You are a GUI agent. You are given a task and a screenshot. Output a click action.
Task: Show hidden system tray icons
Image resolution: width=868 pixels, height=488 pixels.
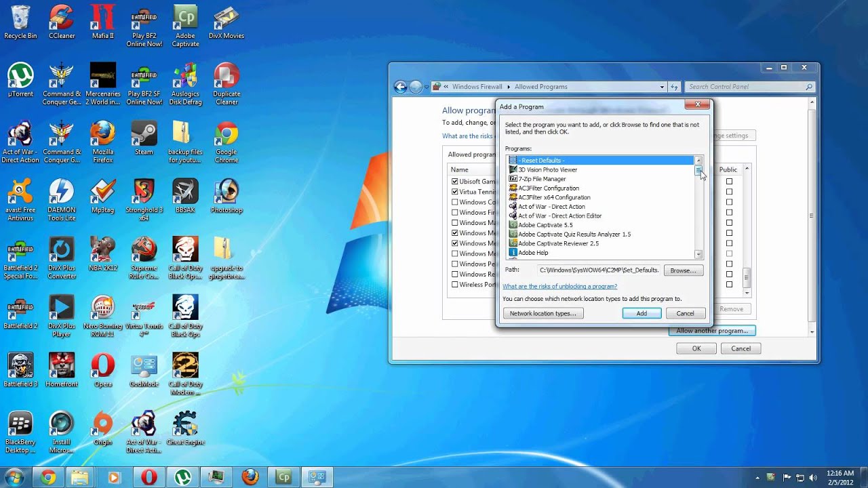coord(757,477)
